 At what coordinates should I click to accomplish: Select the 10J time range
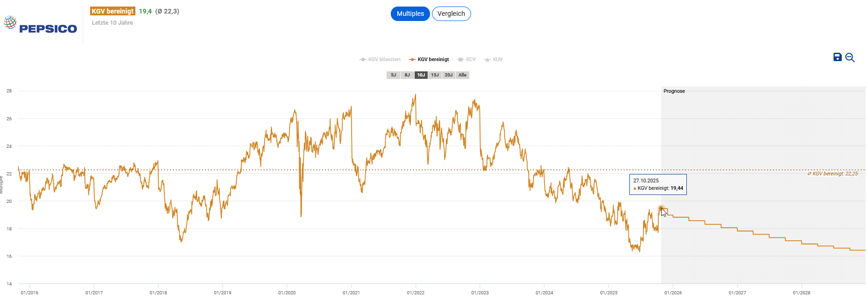point(421,75)
